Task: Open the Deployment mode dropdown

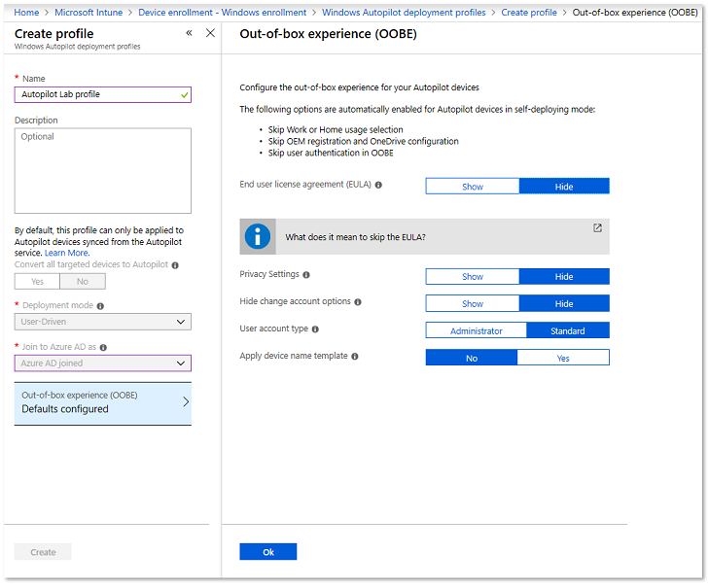Action: pyautogui.click(x=103, y=322)
